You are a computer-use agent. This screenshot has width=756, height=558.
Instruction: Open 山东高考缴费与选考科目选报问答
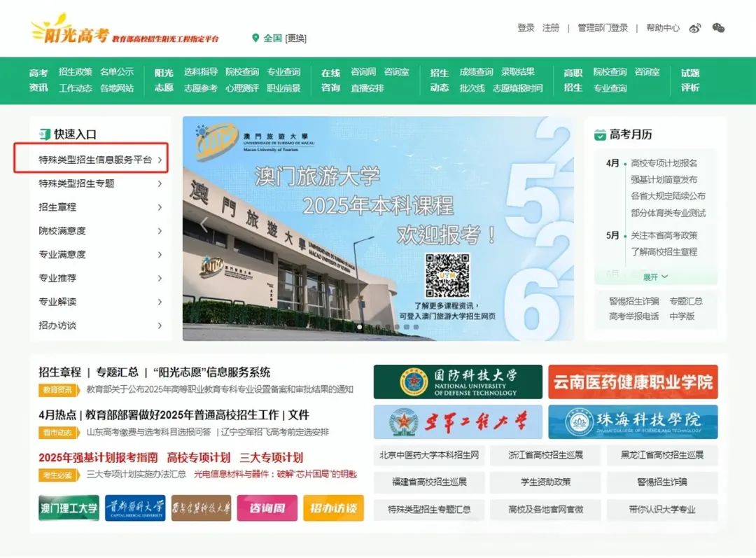coord(149,432)
